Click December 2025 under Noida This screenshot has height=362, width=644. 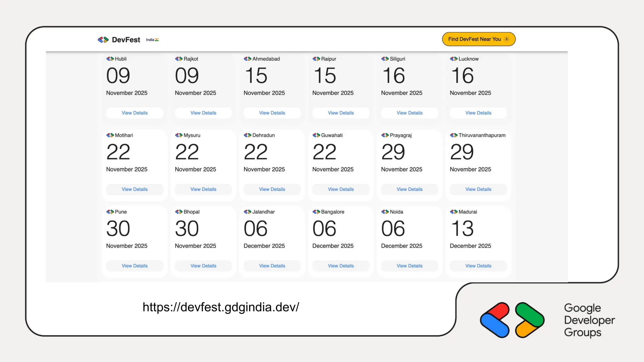coord(402,246)
